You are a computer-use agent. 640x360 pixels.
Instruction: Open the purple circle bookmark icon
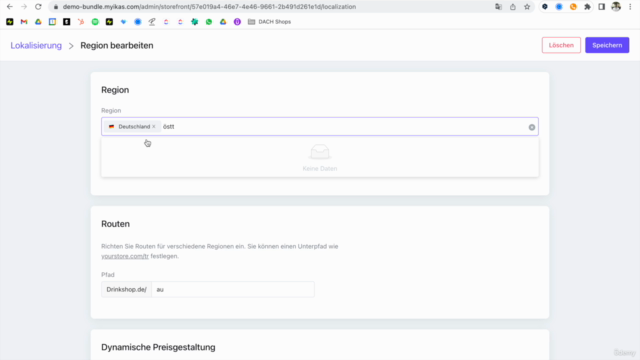(237, 22)
